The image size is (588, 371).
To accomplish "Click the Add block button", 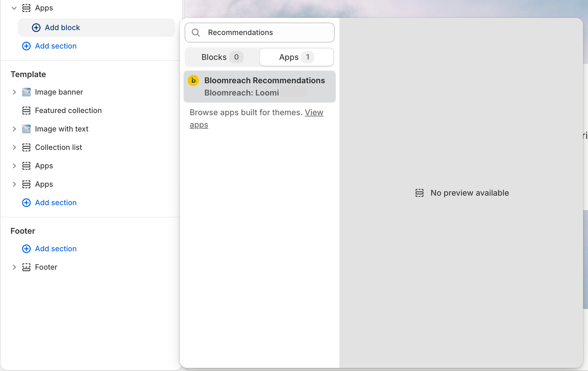I will pyautogui.click(x=96, y=28).
